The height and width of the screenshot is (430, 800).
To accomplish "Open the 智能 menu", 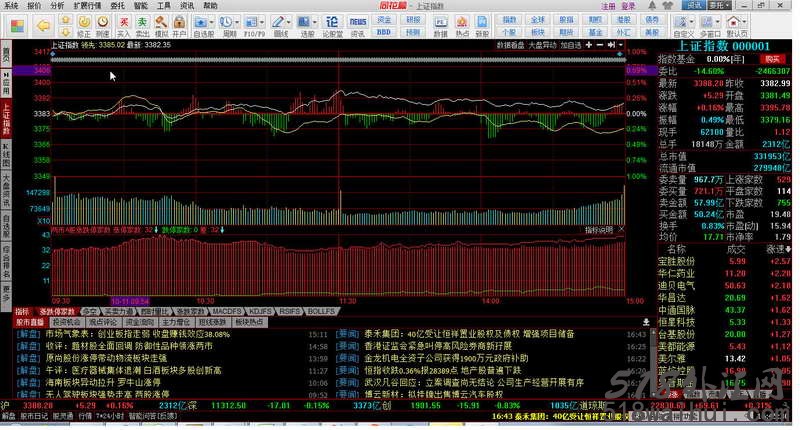I will [x=140, y=6].
